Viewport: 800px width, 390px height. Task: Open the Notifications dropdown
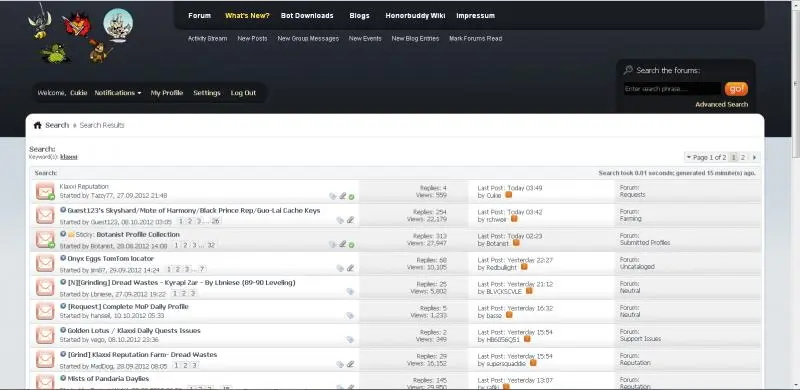click(118, 93)
